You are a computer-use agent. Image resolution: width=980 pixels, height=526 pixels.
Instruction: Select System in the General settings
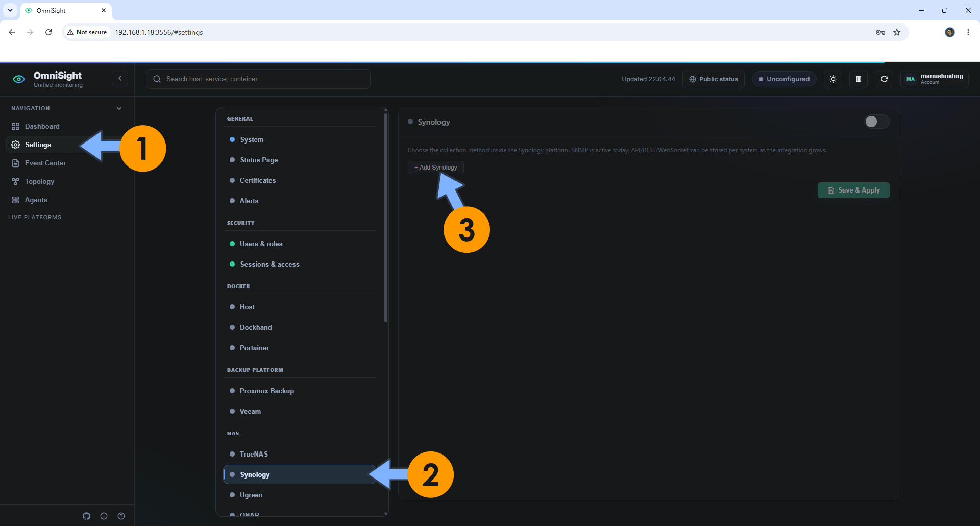300,139
